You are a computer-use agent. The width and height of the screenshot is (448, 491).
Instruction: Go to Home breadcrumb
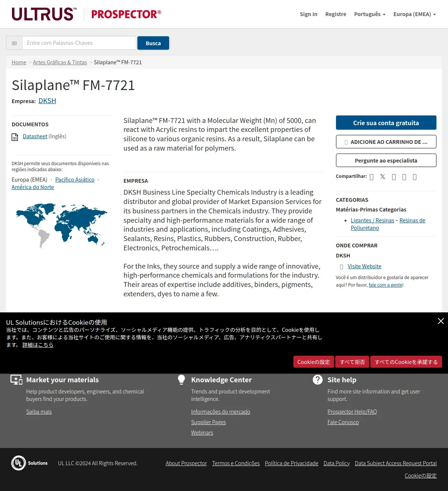point(19,62)
